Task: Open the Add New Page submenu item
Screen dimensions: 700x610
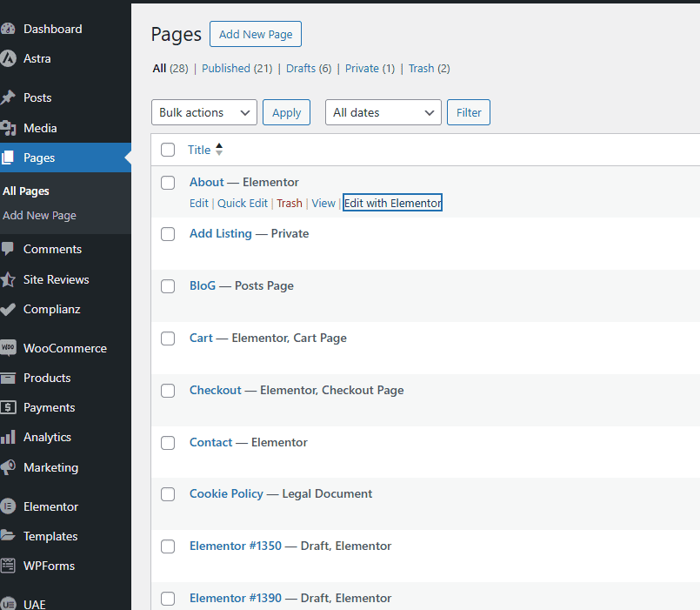Action: tap(39, 216)
